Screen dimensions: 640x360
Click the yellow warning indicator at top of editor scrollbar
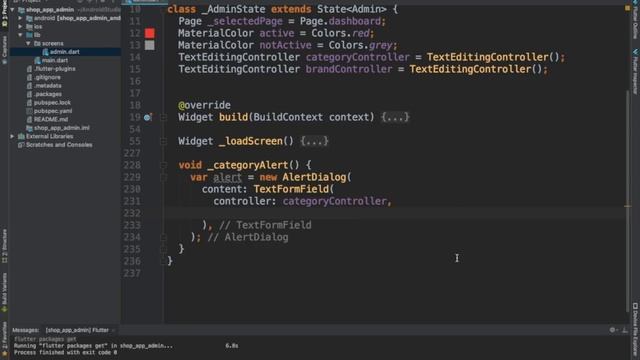pos(628,8)
